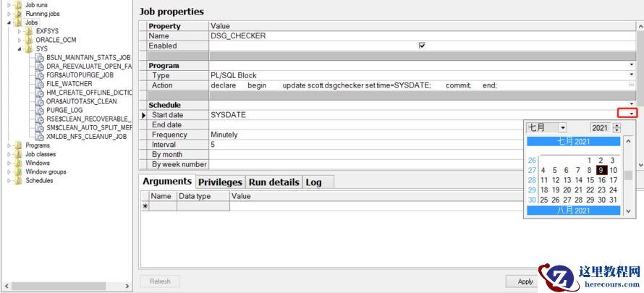Select day 9 in the July calendar
Screen dimensions: 644x293
pyautogui.click(x=602, y=170)
